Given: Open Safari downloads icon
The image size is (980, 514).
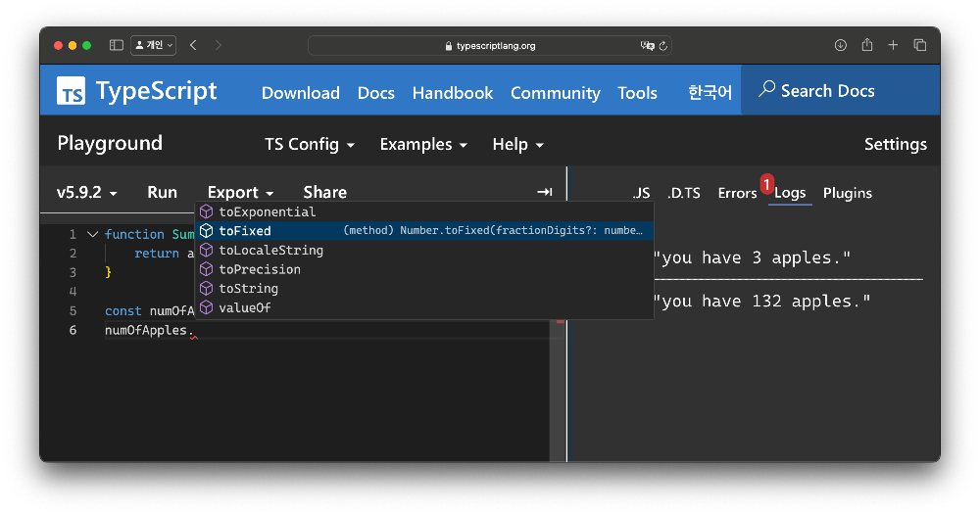Looking at the screenshot, I should 841,45.
